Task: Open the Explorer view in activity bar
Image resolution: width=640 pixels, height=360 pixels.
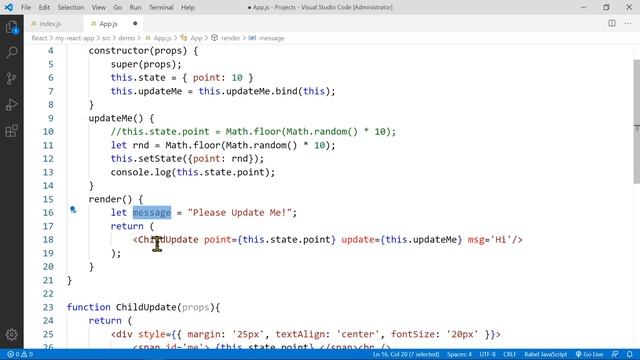Action: 11,27
